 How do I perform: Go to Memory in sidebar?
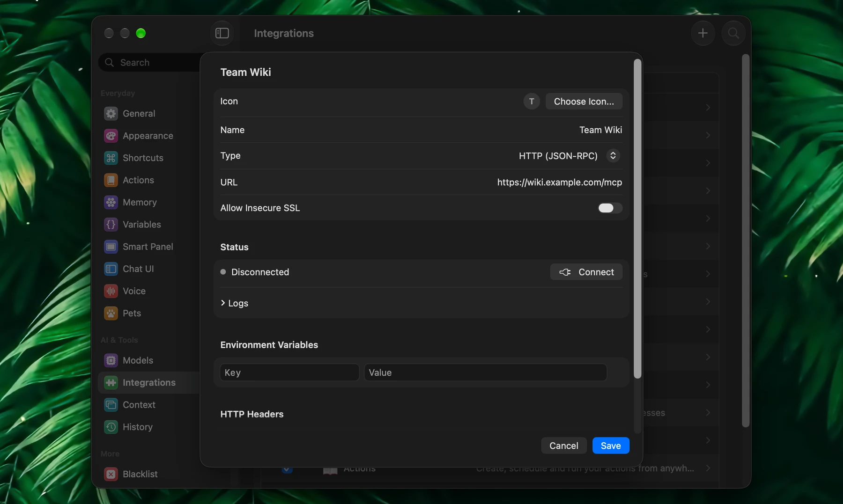[x=140, y=202]
